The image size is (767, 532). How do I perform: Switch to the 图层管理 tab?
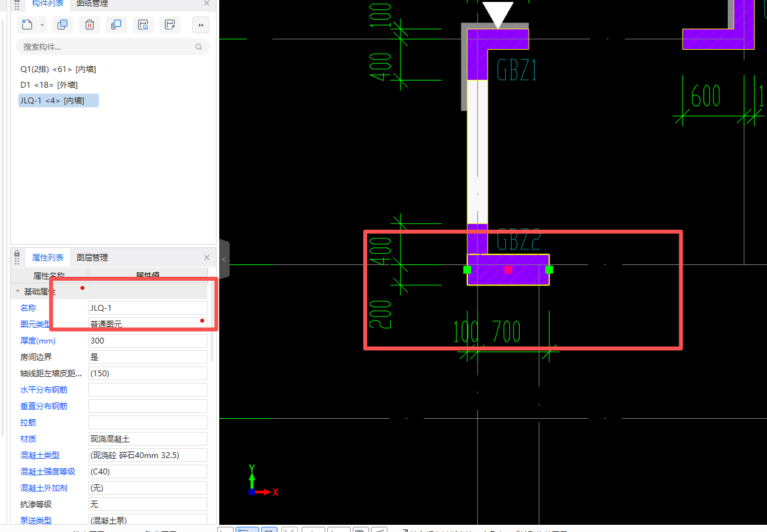(92, 258)
